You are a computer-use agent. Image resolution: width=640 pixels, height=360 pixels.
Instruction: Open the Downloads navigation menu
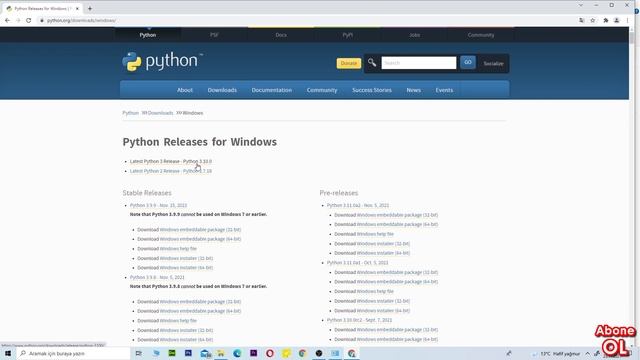(x=222, y=90)
